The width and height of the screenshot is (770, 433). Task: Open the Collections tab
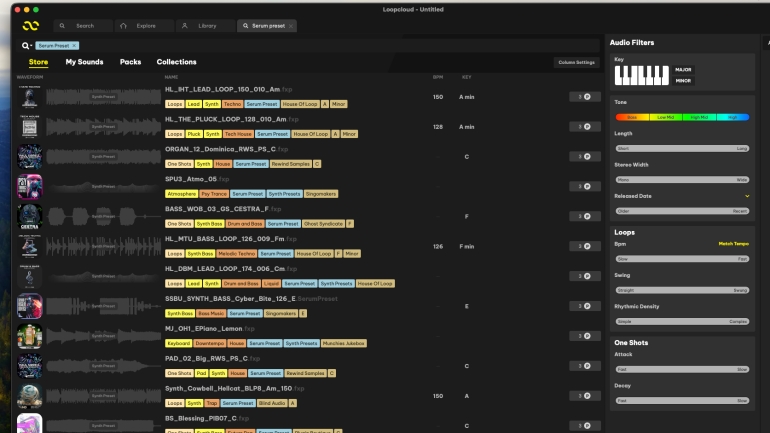click(176, 62)
